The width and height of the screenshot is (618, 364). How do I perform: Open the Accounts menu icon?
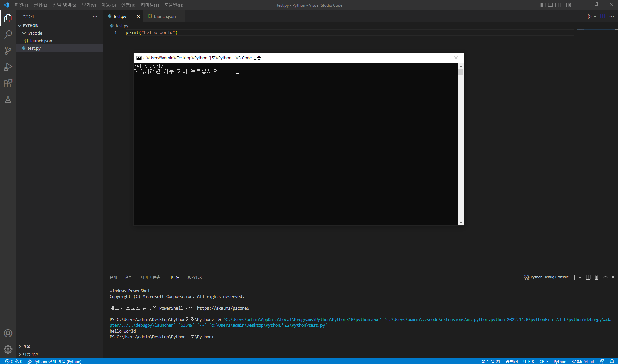[8, 333]
